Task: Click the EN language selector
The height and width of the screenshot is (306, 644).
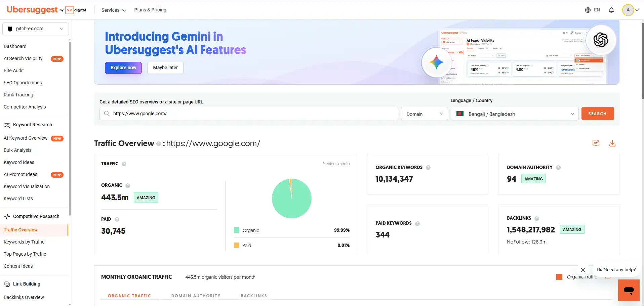Action: click(597, 10)
